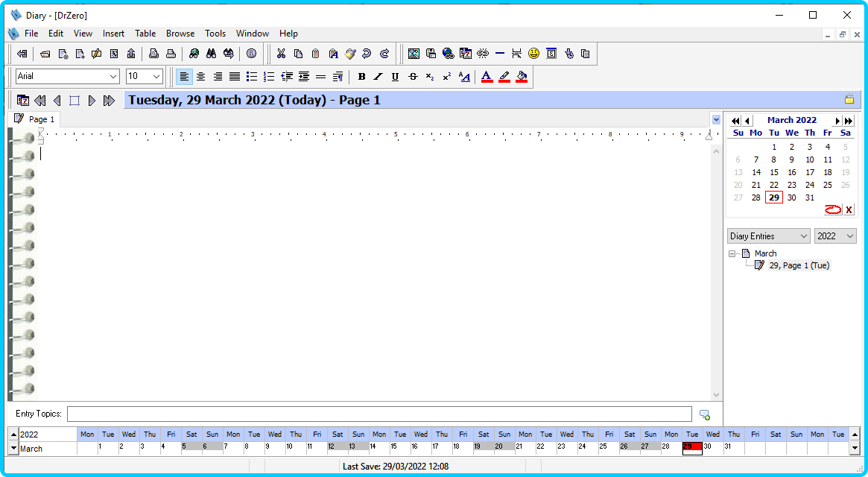Toggle superscript formatting

pyautogui.click(x=447, y=77)
